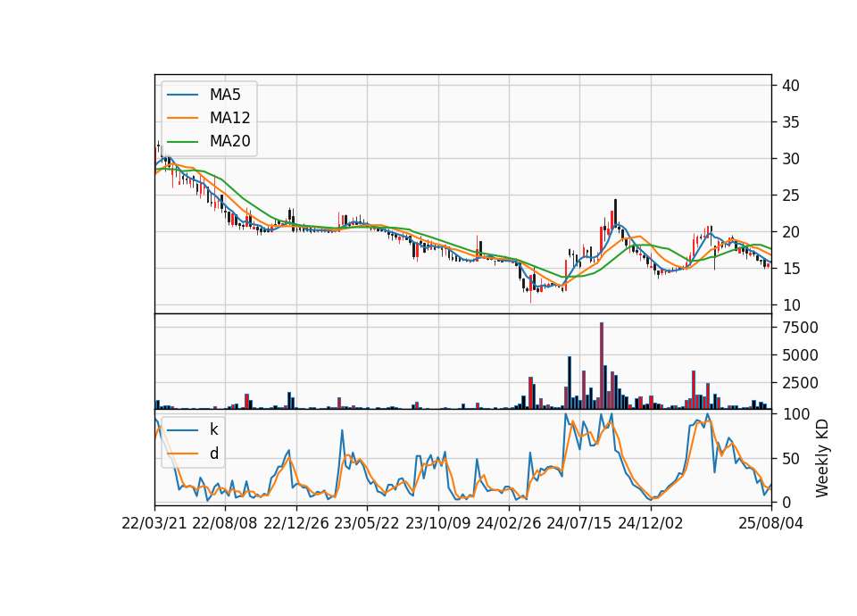Screen dimensions: 857x616
Task: Click the 23/10/09 date label
Action: tap(437, 523)
